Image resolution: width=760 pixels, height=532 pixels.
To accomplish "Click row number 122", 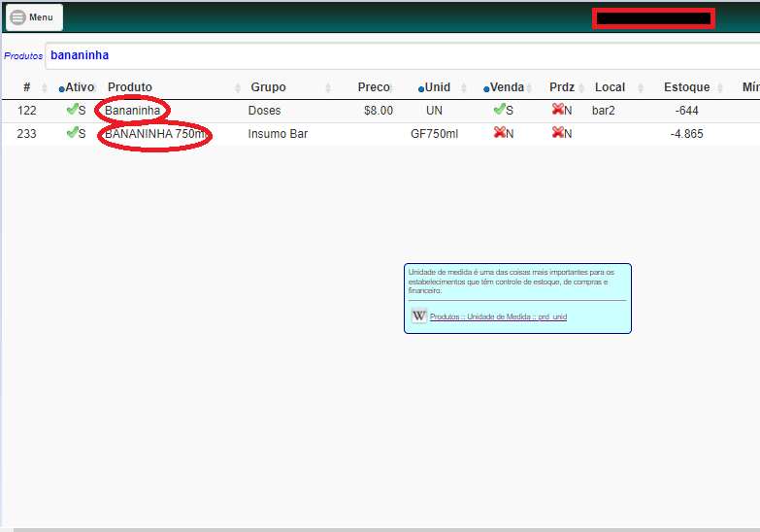I will point(26,111).
